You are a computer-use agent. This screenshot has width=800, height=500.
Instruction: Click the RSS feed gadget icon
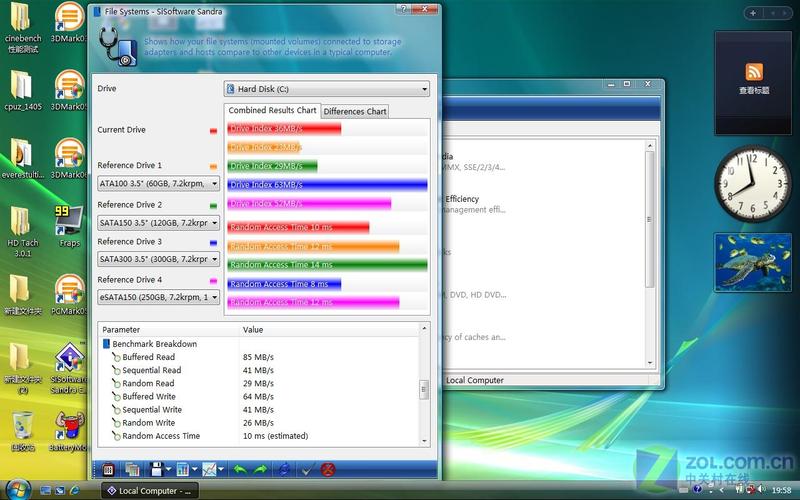(754, 72)
